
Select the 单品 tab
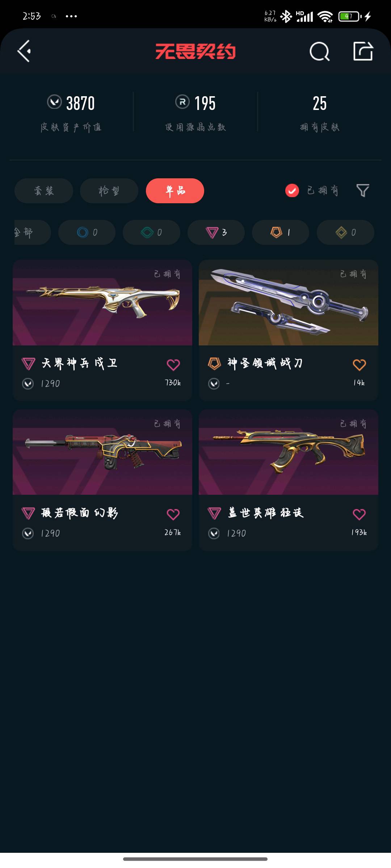(x=175, y=191)
